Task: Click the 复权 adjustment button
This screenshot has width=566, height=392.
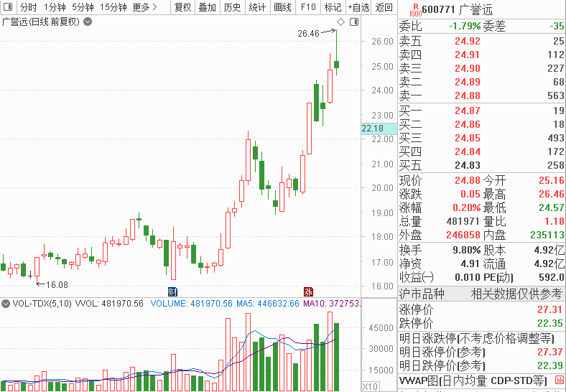Action: pyautogui.click(x=182, y=7)
